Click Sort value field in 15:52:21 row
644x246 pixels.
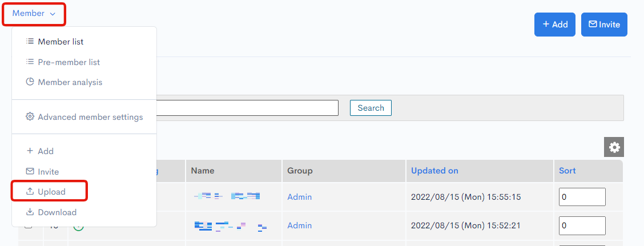582,225
